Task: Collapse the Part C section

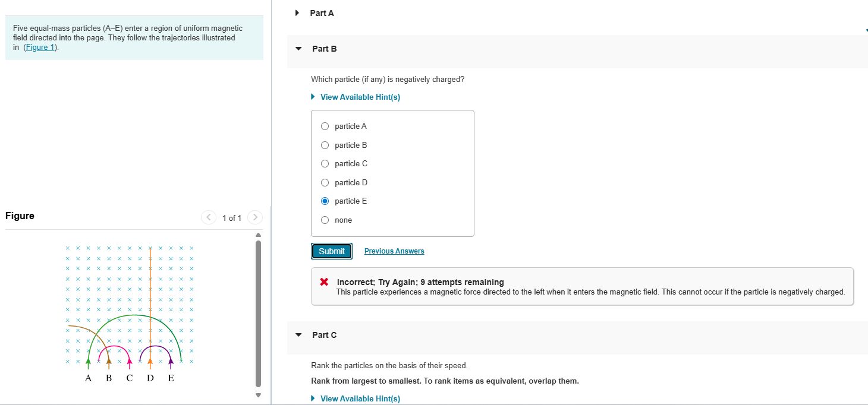Action: click(298, 335)
